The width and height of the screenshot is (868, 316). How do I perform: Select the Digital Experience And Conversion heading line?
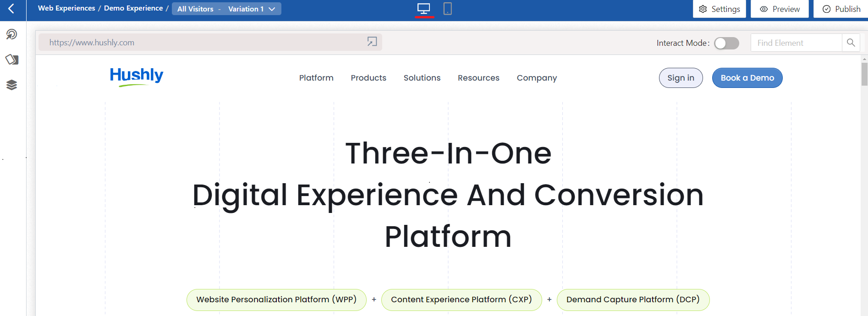click(448, 195)
